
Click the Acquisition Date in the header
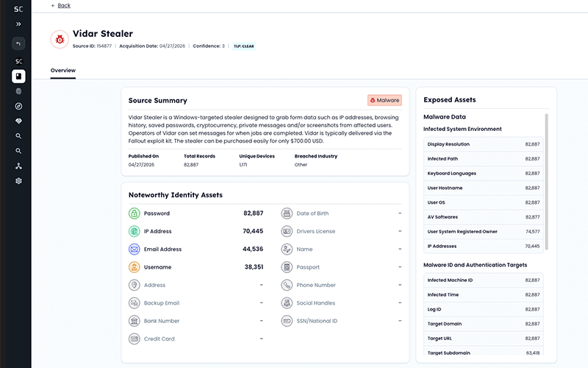[x=152, y=46]
